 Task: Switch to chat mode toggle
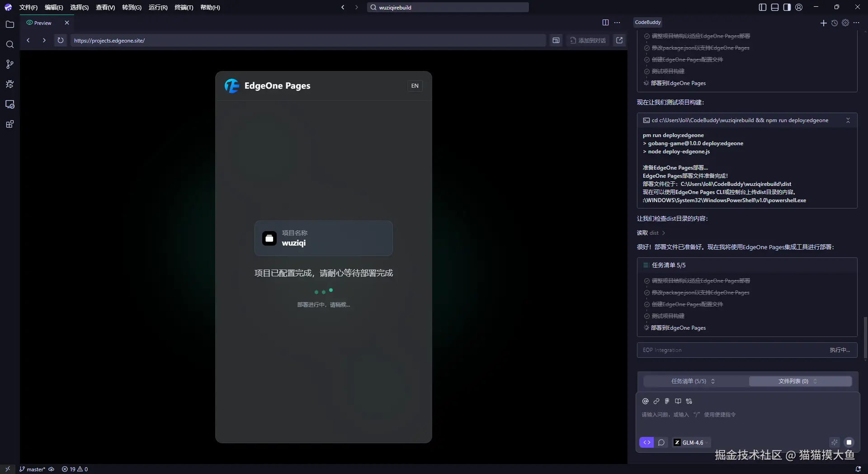tap(661, 442)
